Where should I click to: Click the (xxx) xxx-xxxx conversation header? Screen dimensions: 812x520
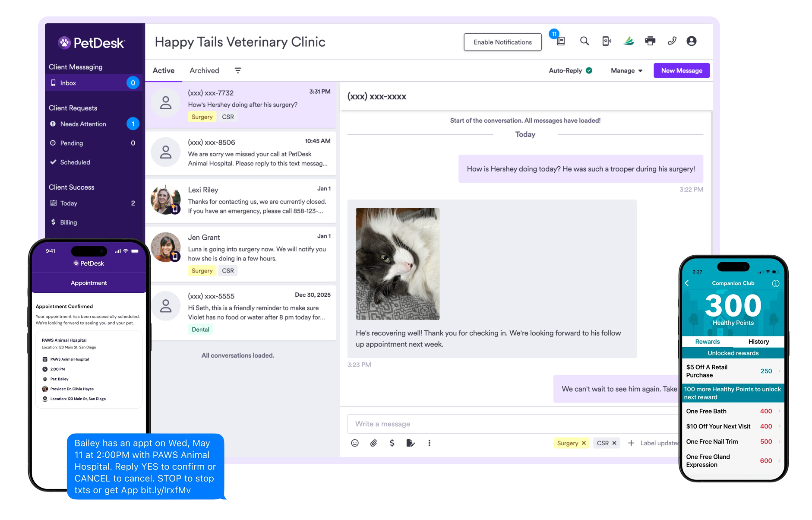point(377,97)
